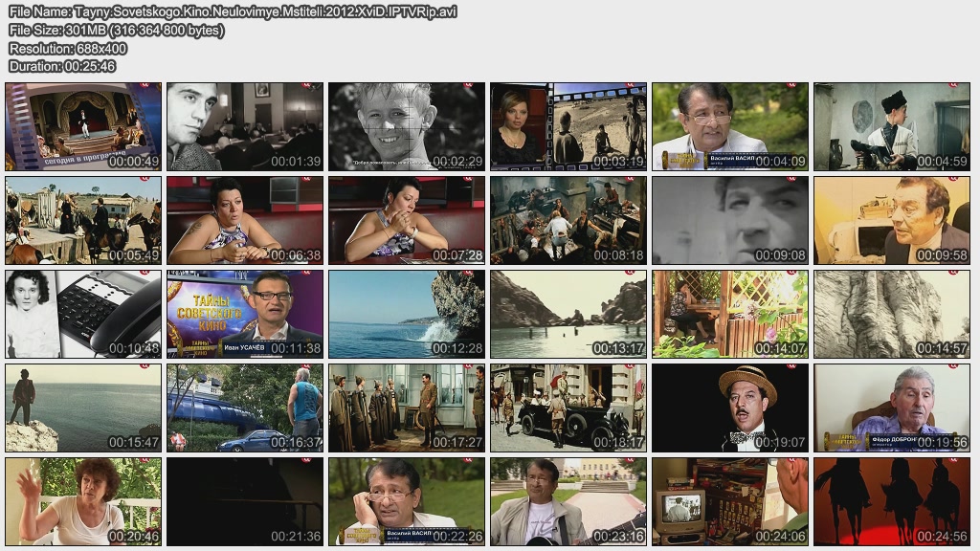The image size is (980, 551).
Task: Choose the frame at 00:07:28
Action: pyautogui.click(x=407, y=221)
